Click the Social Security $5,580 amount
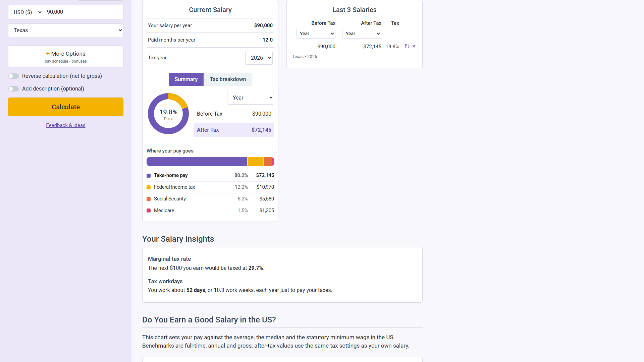 pyautogui.click(x=267, y=199)
